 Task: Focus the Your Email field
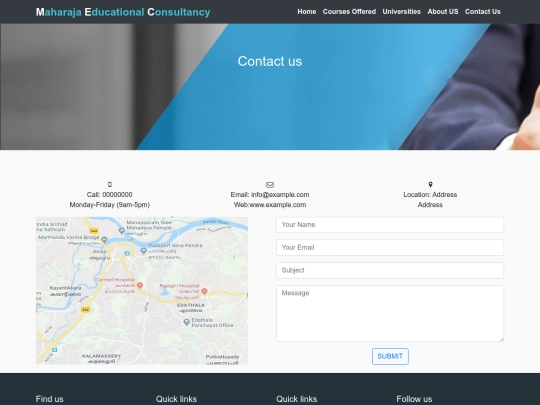[x=390, y=247]
